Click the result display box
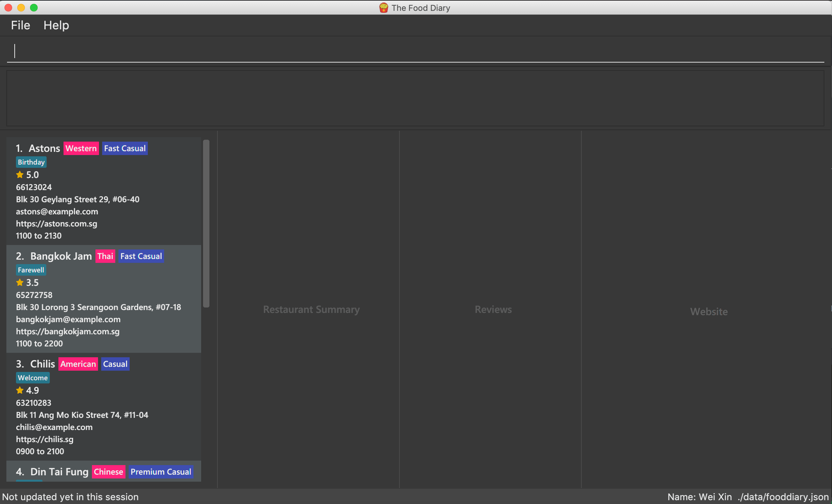The width and height of the screenshot is (832, 504). tap(415, 98)
